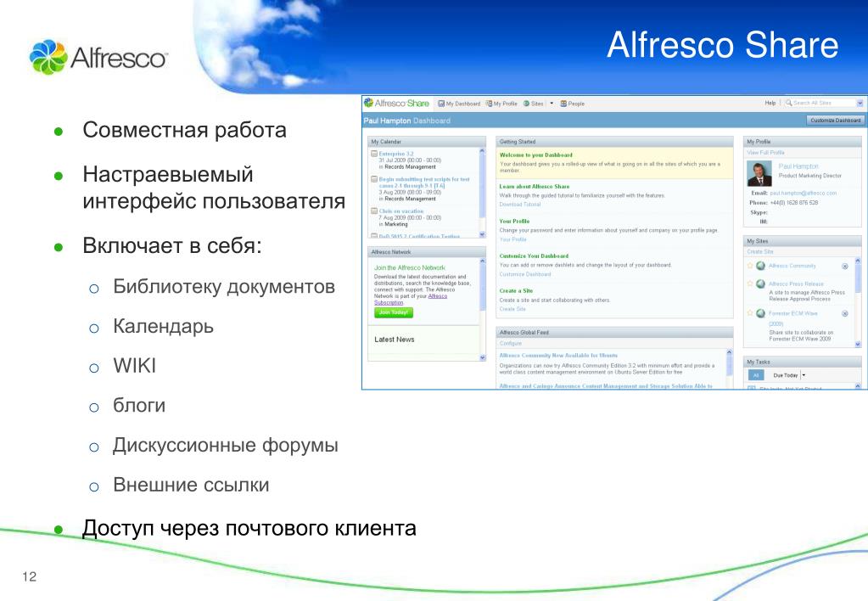Viewport: 868px width, 601px height.
Task: Click the Help link in header
Action: click(x=770, y=103)
